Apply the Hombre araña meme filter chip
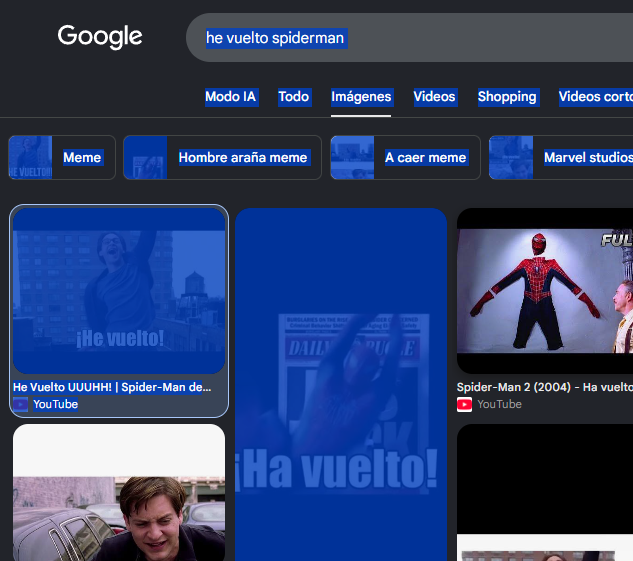The width and height of the screenshot is (633, 561). tap(222, 157)
